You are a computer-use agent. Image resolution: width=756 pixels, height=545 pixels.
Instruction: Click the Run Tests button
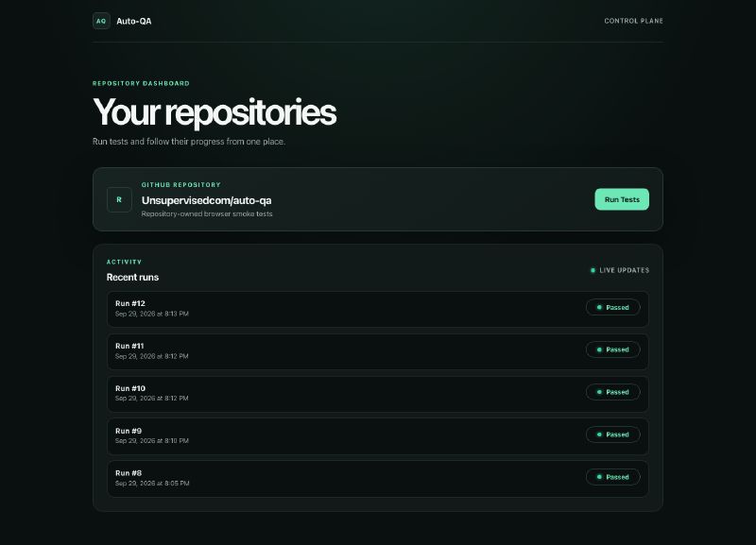(x=622, y=199)
